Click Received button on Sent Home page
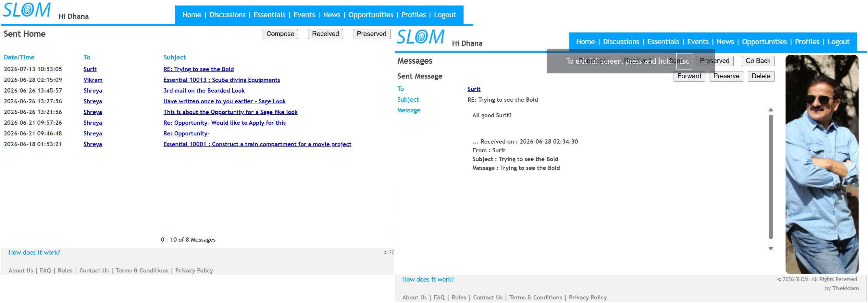Viewport: 868px width, 303px height. coord(326,34)
